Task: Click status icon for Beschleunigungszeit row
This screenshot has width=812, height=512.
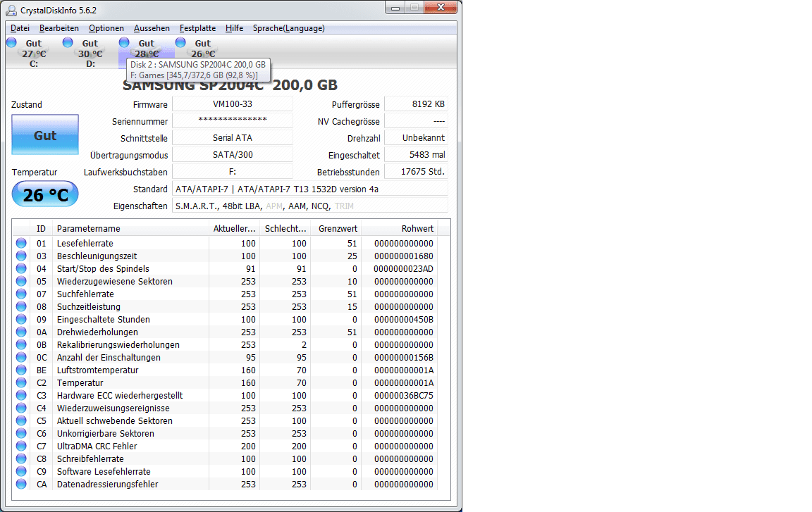Action: (x=21, y=256)
